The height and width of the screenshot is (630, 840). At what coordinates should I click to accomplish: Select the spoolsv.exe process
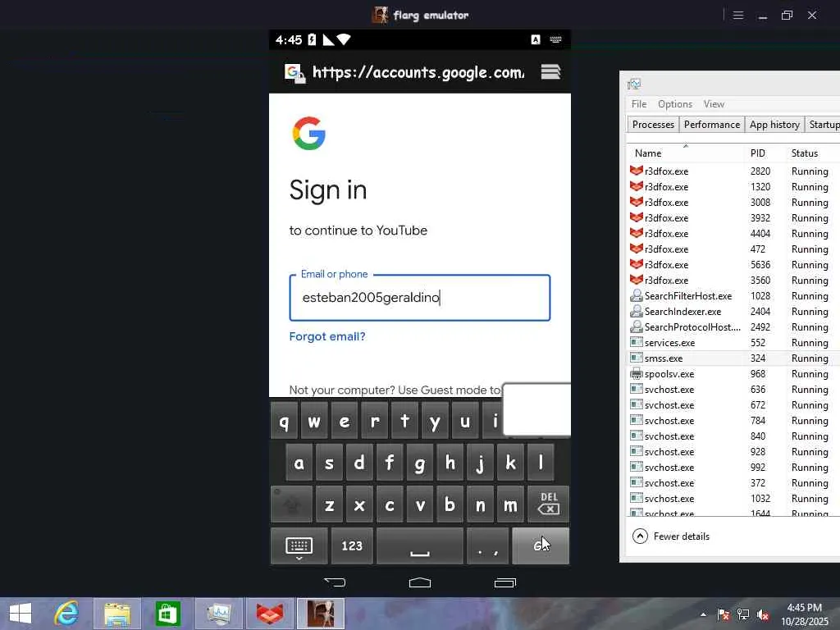[733, 374]
